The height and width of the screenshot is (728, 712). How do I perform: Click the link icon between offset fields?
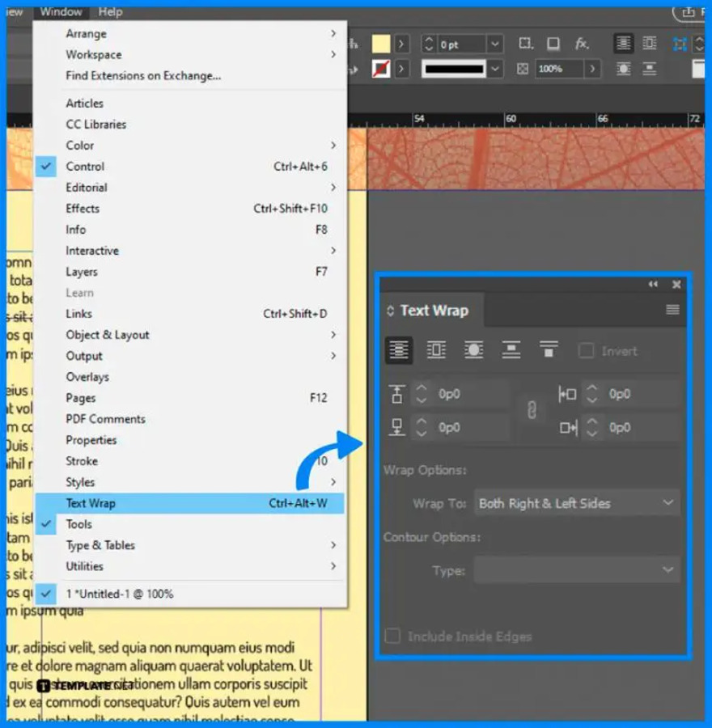coord(532,411)
